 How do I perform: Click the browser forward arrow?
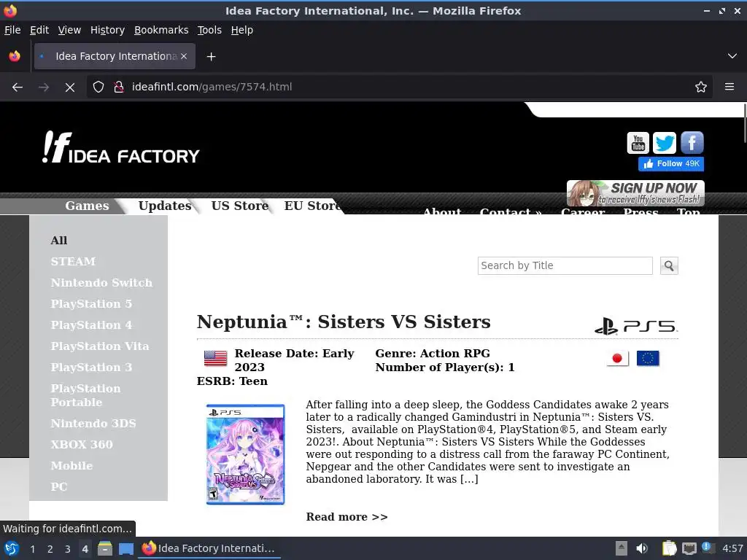pyautogui.click(x=44, y=87)
